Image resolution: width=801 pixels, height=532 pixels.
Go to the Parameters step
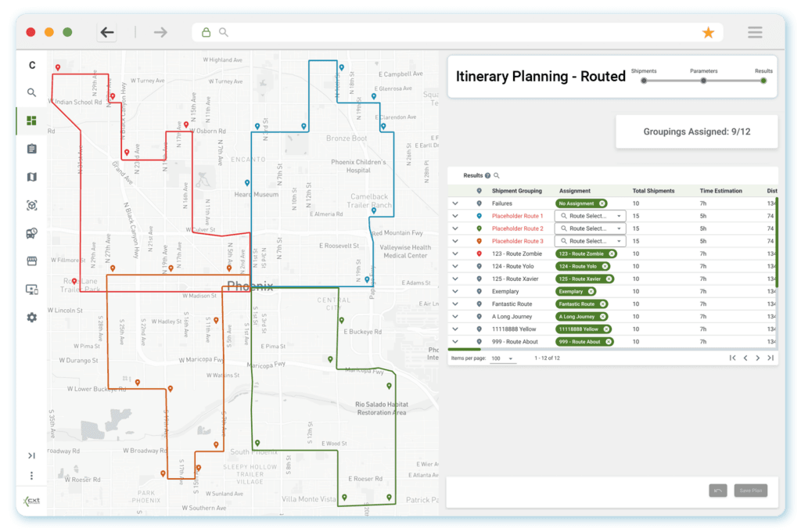[x=703, y=80]
